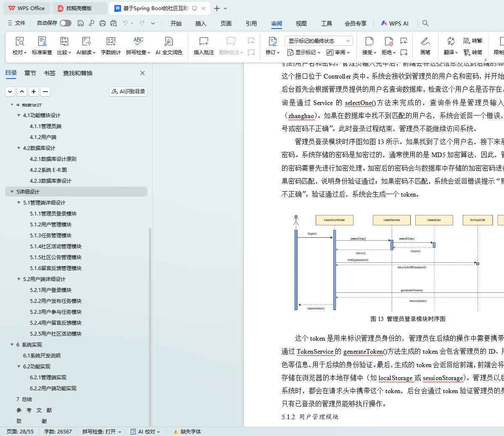Collapse the 6.2功能实现 outline section
The width and height of the screenshot is (504, 436).
19,367
